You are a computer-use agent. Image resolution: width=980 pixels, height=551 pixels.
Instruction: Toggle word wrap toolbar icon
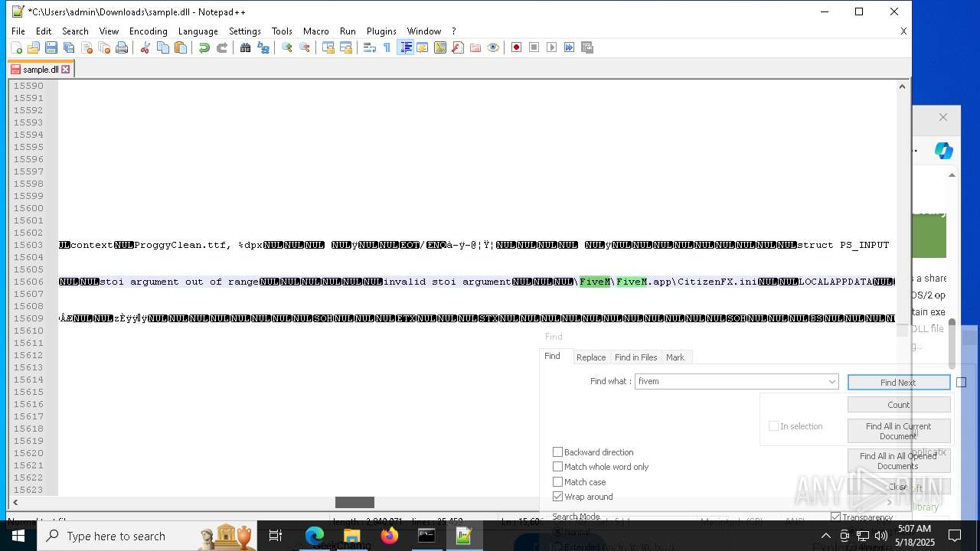(x=369, y=47)
